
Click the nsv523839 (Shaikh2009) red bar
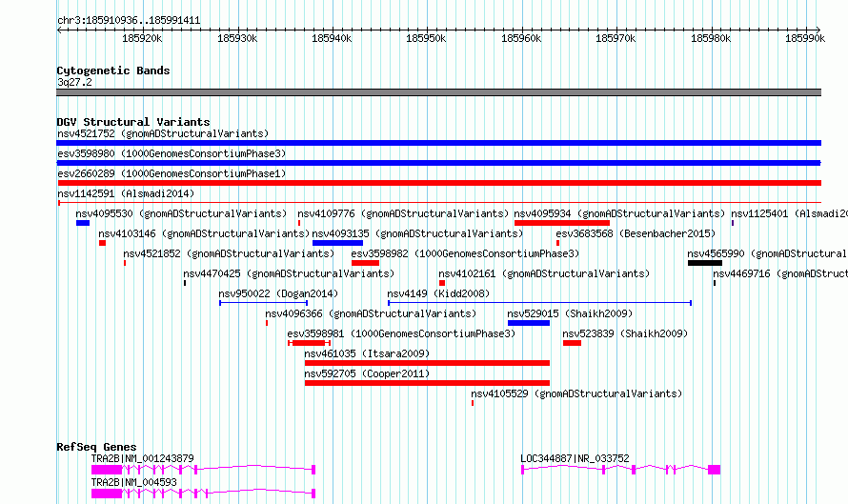572,343
